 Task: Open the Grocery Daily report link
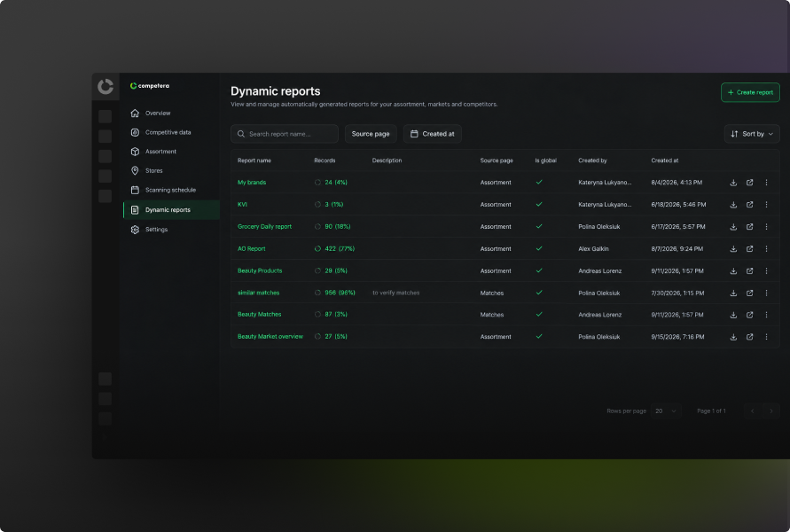264,227
